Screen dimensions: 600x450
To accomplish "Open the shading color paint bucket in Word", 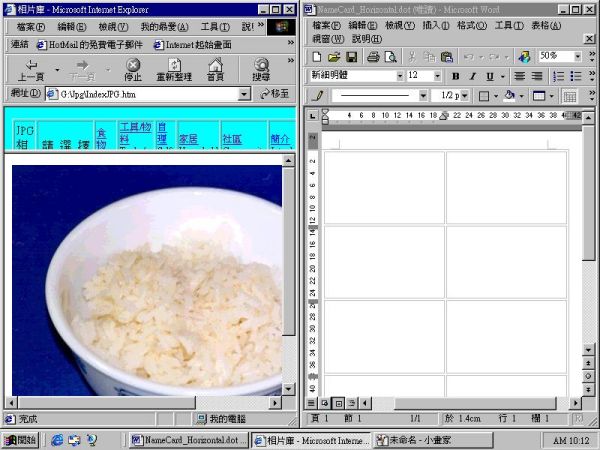I will 509,96.
